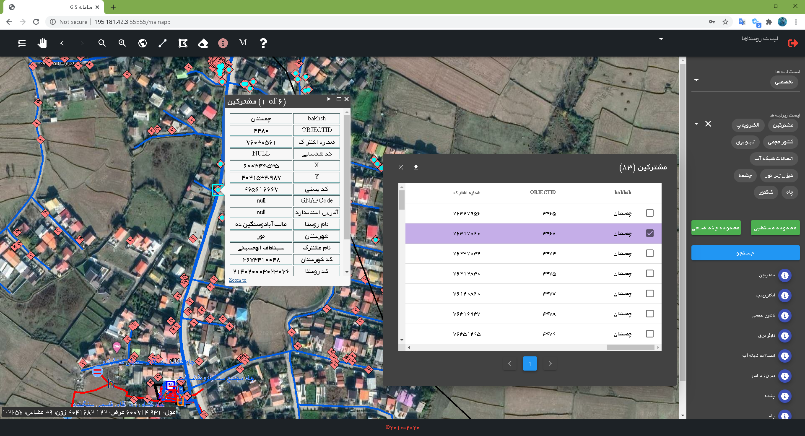The height and width of the screenshot is (436, 805).
Task: Click the table's horizontal scrollbar
Action: 630,347
